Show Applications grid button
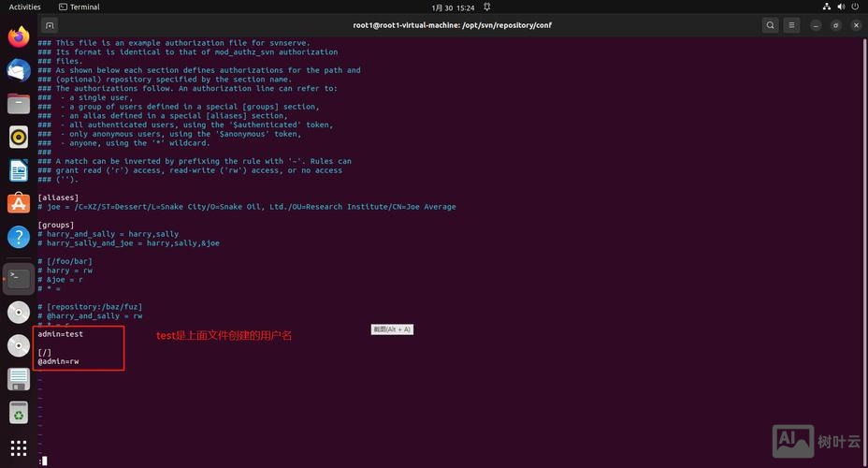Viewport: 868px width, 468px height. point(19,447)
